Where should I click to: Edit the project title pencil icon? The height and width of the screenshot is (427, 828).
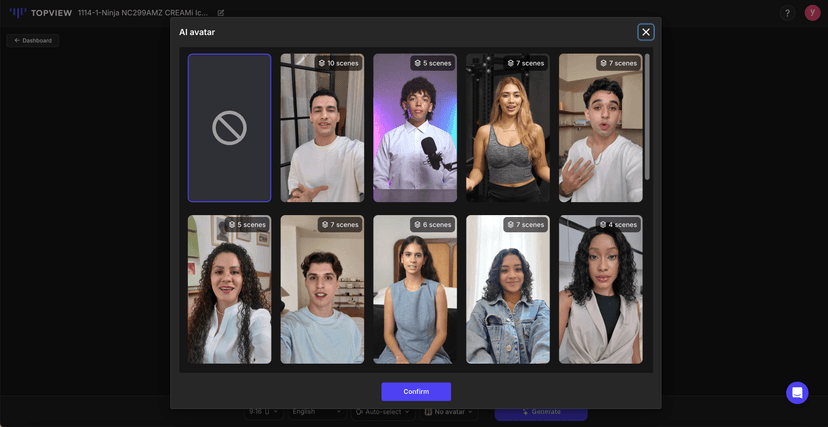coord(221,13)
